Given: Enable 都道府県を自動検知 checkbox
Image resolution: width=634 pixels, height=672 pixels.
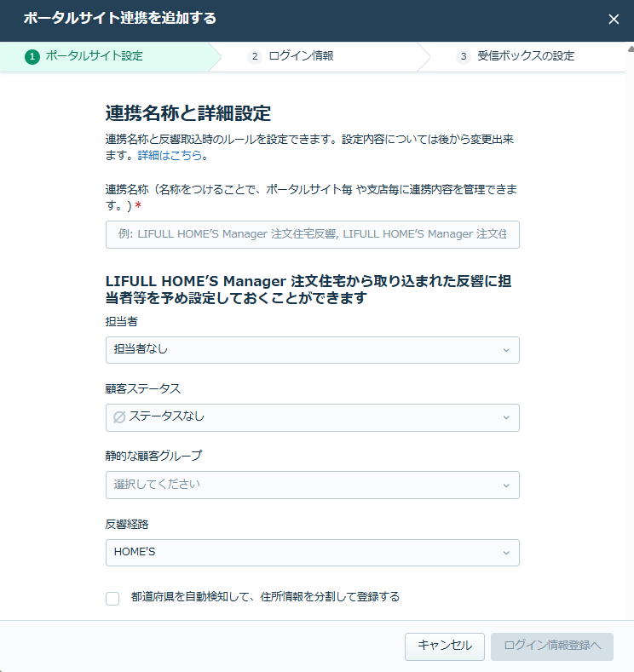Looking at the screenshot, I should (112, 598).
